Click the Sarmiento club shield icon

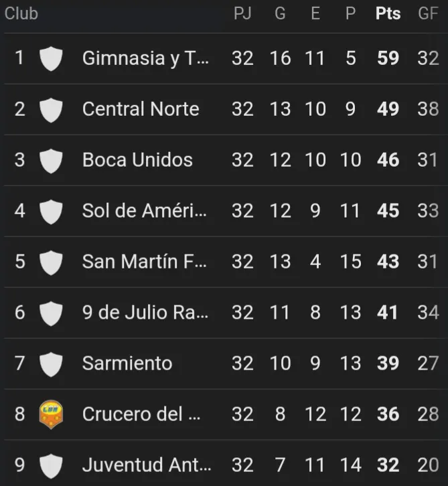click(x=51, y=363)
